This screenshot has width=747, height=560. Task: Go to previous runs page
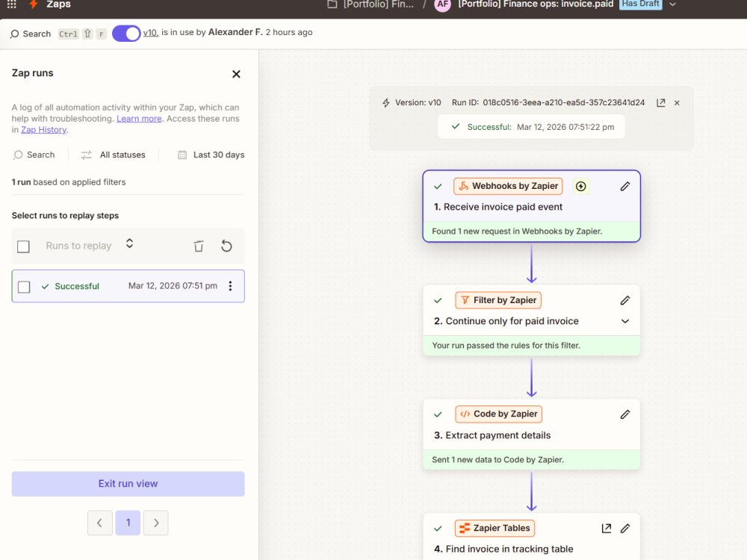(100, 523)
